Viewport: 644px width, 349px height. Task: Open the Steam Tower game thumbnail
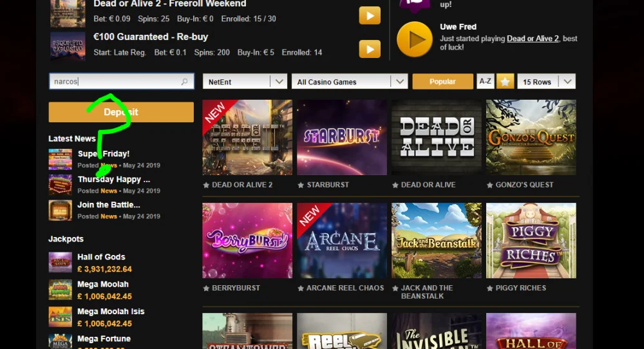point(247,331)
